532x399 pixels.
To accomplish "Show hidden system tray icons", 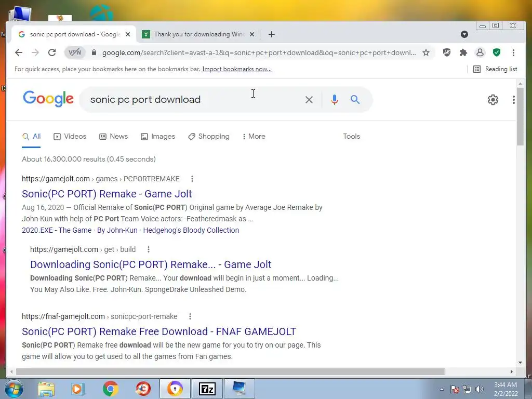I will (442, 389).
